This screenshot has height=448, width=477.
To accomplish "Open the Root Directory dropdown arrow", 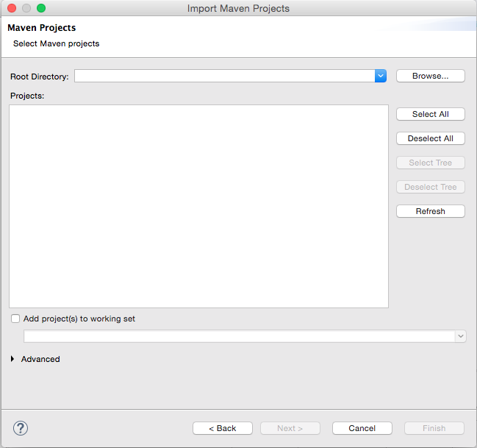I will pos(381,76).
